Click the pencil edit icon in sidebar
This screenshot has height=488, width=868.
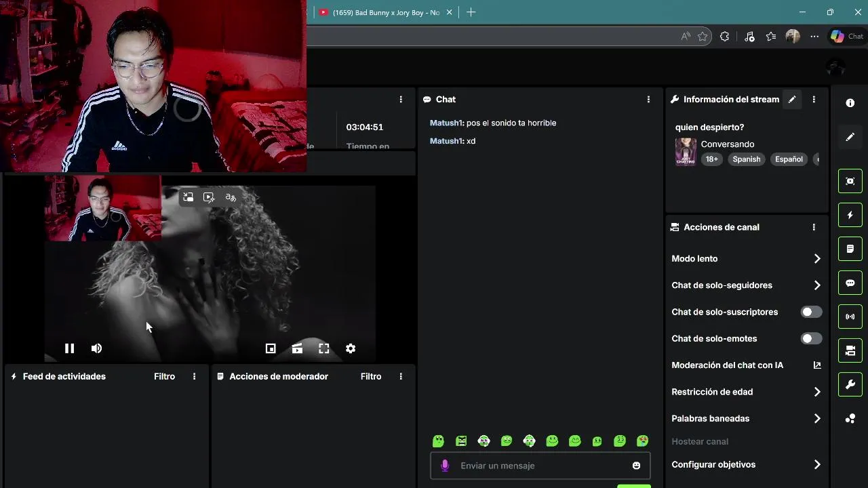tap(850, 137)
